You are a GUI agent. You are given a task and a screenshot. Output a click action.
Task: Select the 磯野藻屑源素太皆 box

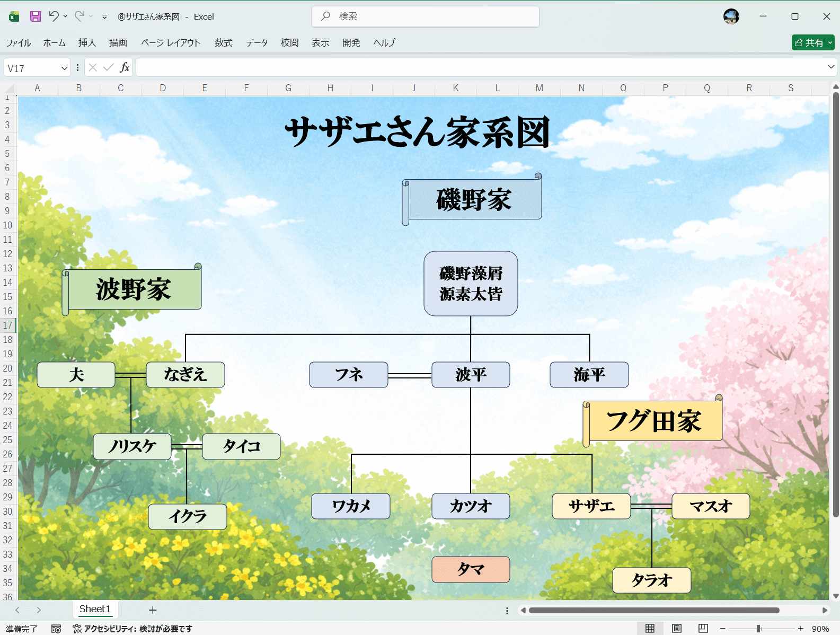(x=471, y=284)
